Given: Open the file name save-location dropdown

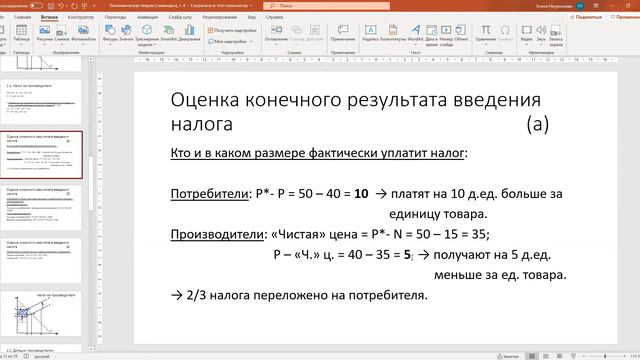Looking at the screenshot, I should [x=250, y=6].
